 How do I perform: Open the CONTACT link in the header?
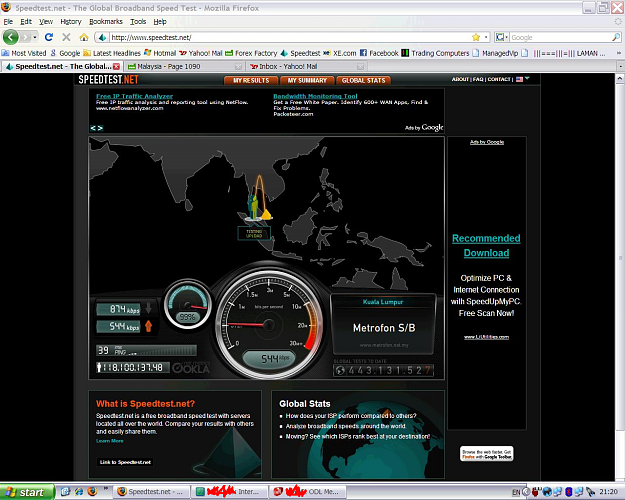(x=499, y=79)
